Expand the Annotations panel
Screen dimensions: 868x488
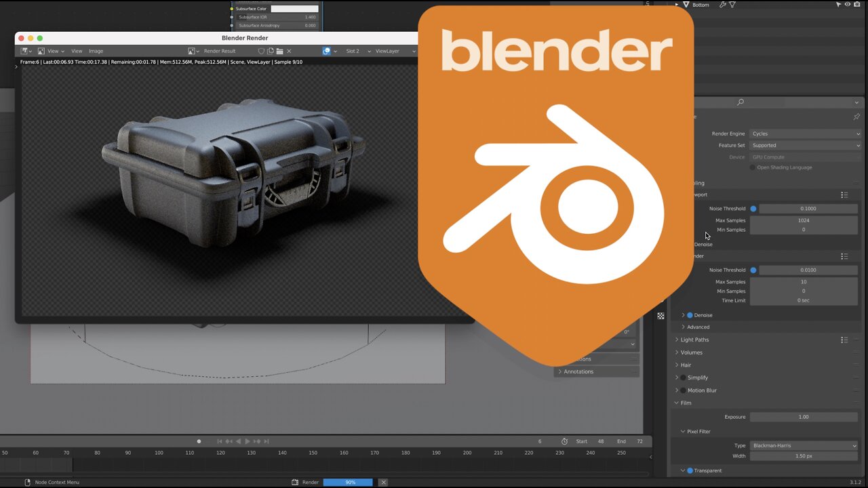tap(559, 371)
